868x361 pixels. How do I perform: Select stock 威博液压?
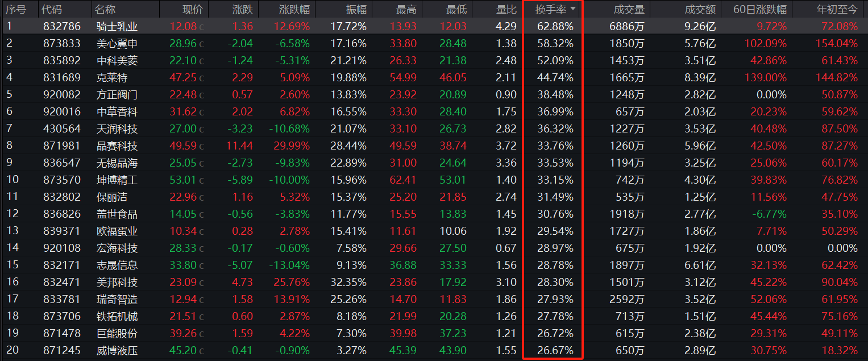click(117, 350)
